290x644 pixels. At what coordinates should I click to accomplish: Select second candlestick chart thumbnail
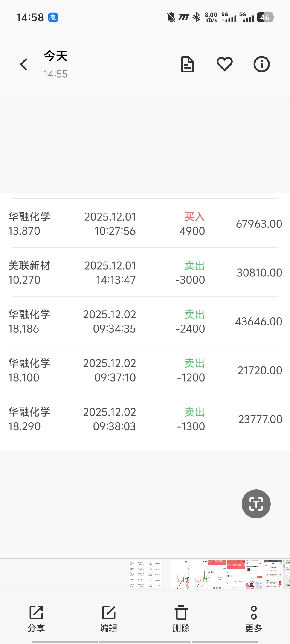(199, 575)
